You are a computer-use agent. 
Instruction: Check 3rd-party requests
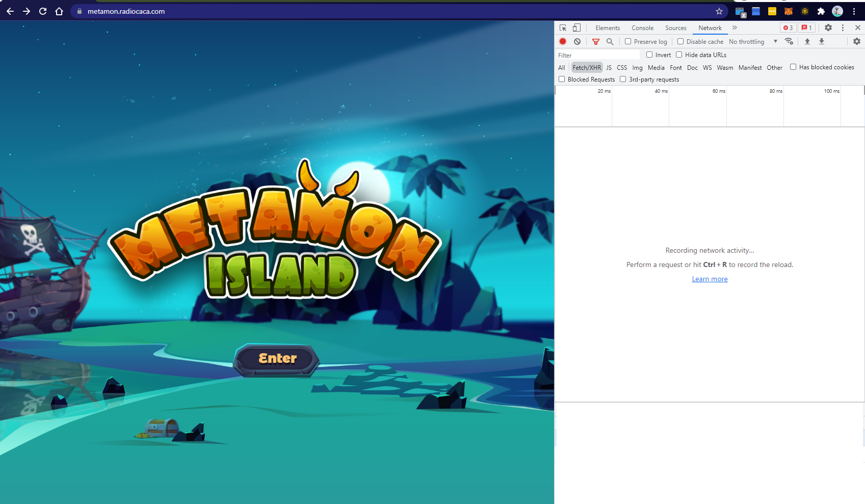pyautogui.click(x=623, y=79)
